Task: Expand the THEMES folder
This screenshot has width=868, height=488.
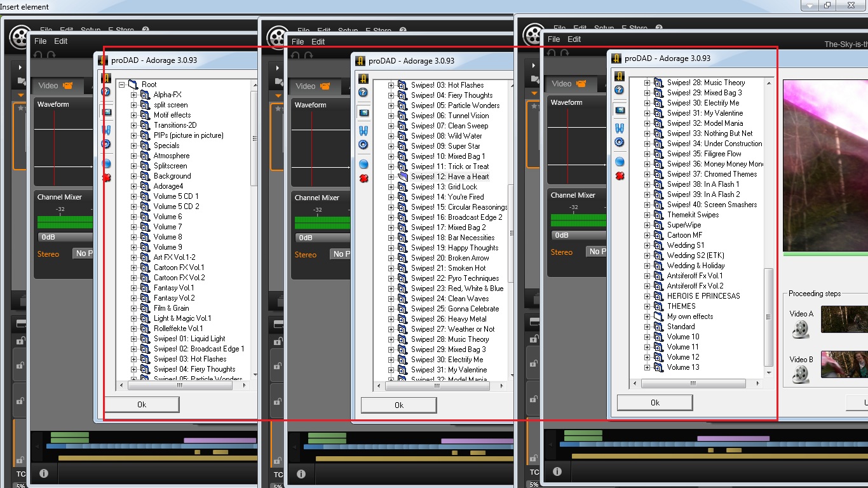Action: [x=648, y=306]
